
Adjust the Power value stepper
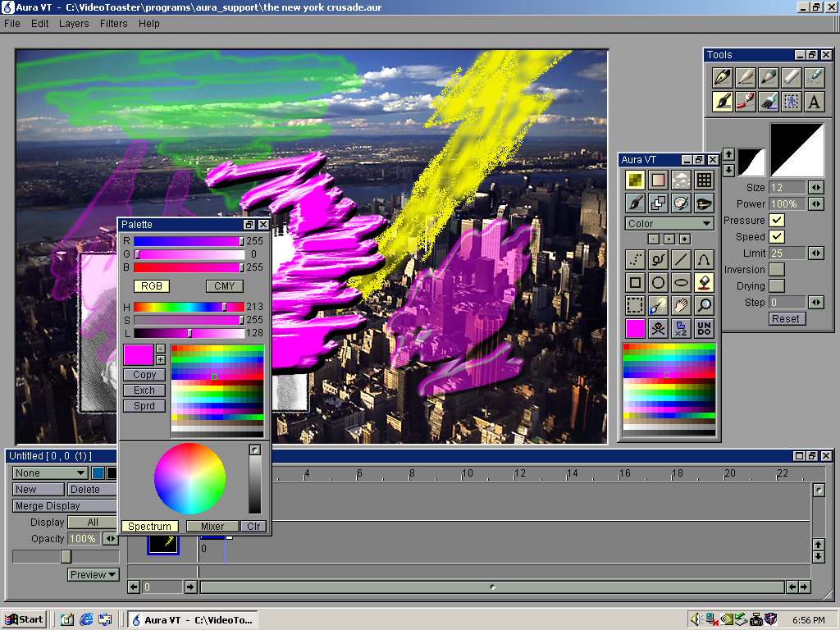tap(816, 204)
